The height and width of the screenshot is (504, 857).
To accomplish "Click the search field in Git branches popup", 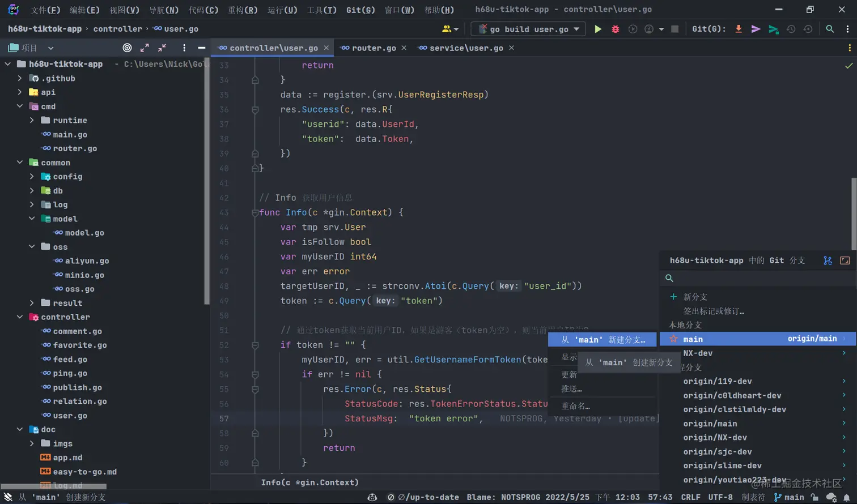I will click(757, 278).
